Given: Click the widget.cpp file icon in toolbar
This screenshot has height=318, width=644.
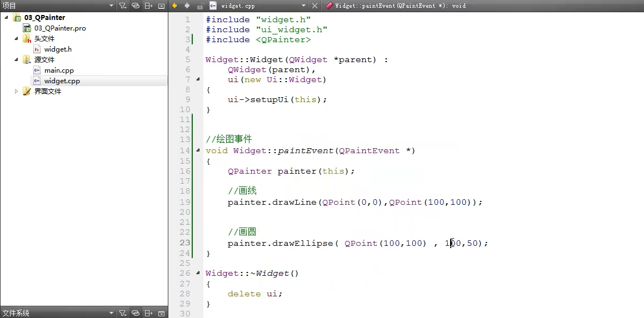Looking at the screenshot, I should (213, 6).
